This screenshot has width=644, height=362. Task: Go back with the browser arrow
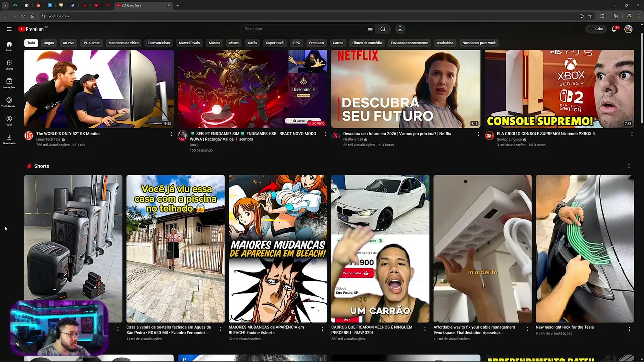click(6, 16)
